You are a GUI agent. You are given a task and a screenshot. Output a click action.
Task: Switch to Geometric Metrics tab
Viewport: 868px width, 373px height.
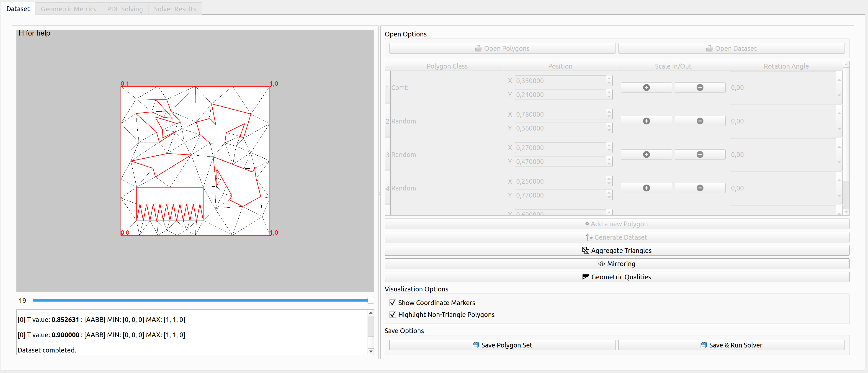coord(68,9)
